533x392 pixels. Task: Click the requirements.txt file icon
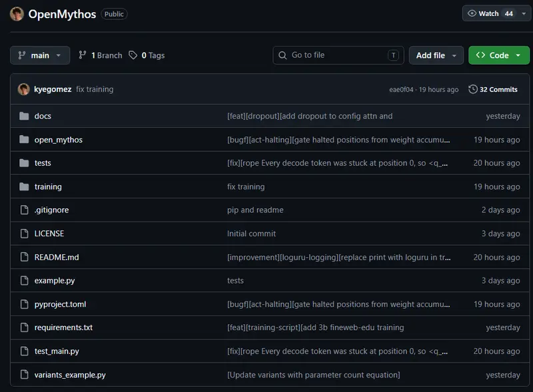click(24, 327)
